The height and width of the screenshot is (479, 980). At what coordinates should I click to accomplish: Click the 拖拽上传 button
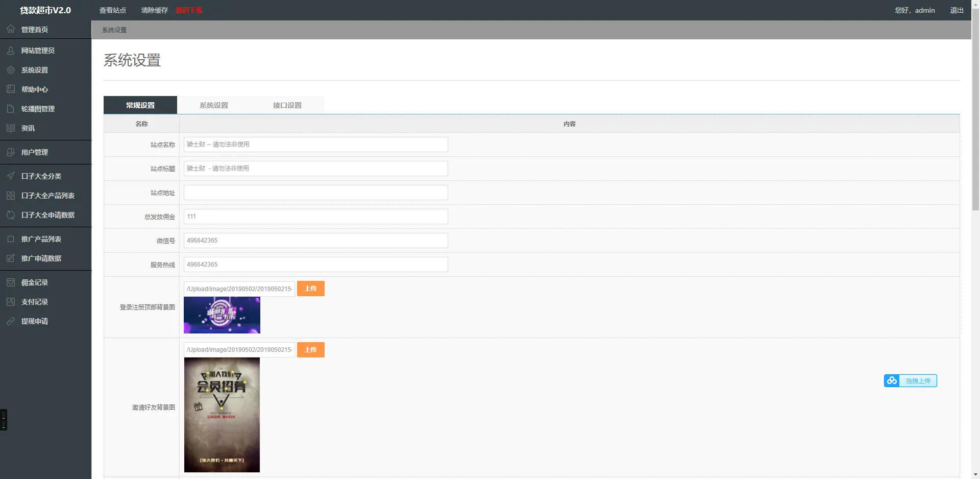coord(911,380)
